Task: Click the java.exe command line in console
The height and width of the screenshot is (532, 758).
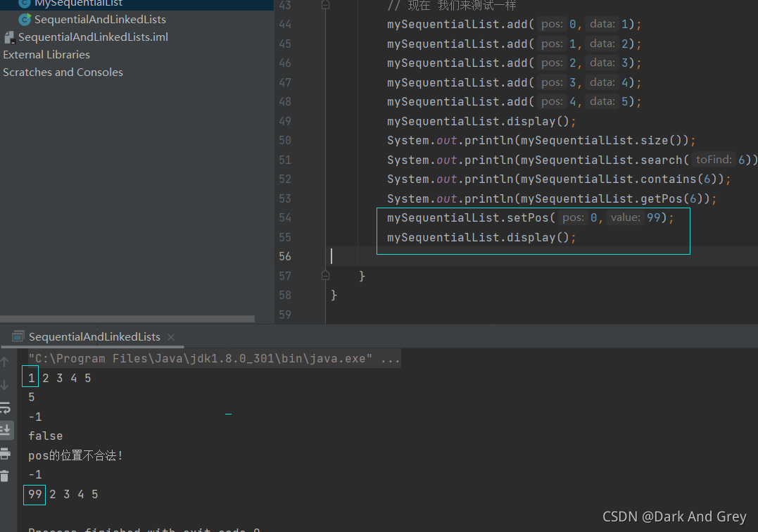Action: (x=214, y=358)
